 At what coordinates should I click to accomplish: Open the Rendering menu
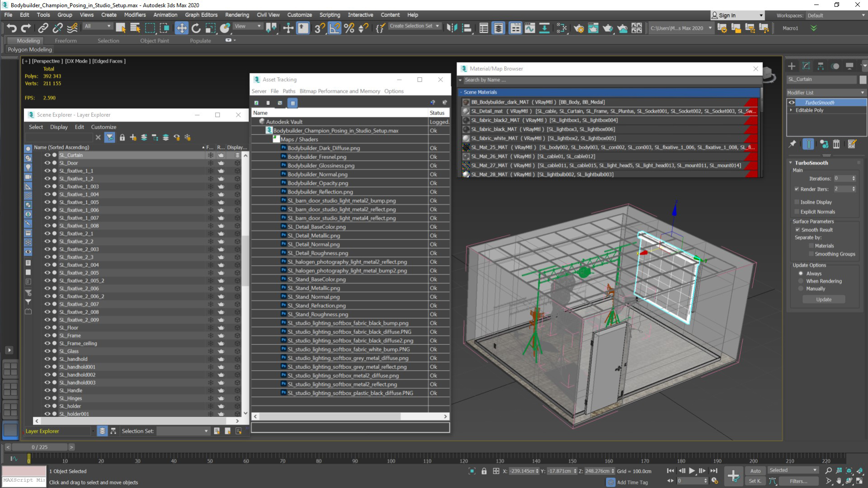(x=237, y=15)
